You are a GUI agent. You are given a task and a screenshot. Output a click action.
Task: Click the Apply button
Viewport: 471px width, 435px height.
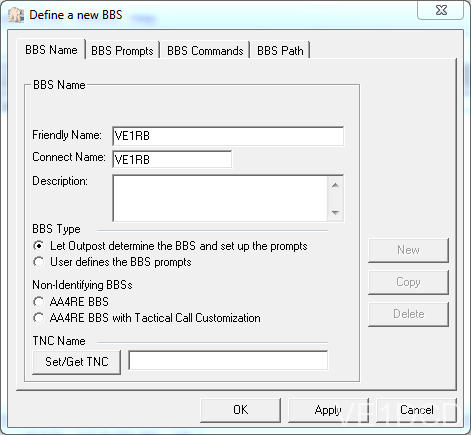click(328, 410)
